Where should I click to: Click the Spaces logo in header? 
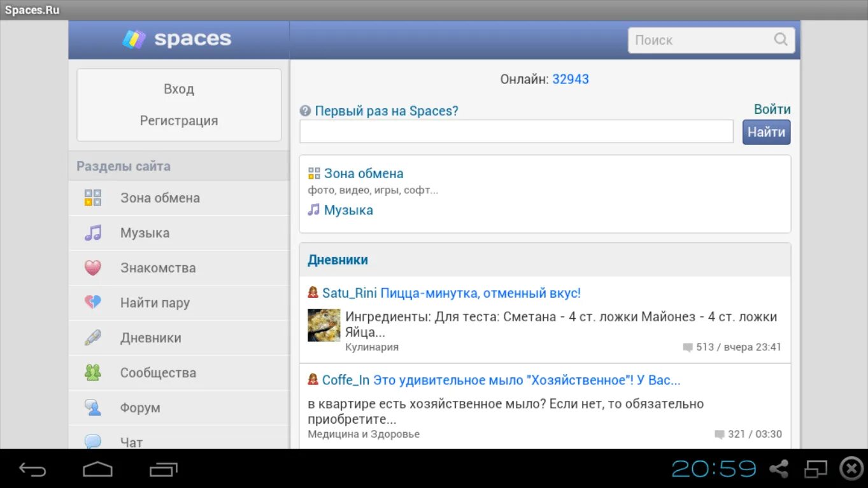pos(177,39)
